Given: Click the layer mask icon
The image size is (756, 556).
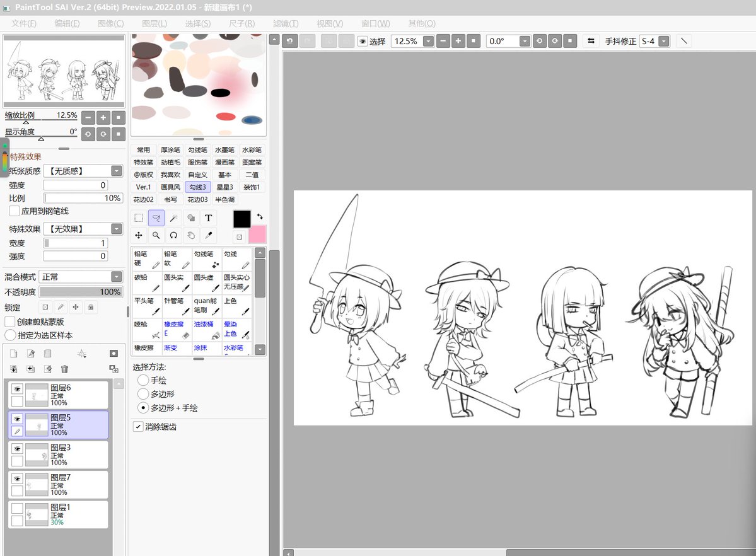Looking at the screenshot, I should point(113,354).
